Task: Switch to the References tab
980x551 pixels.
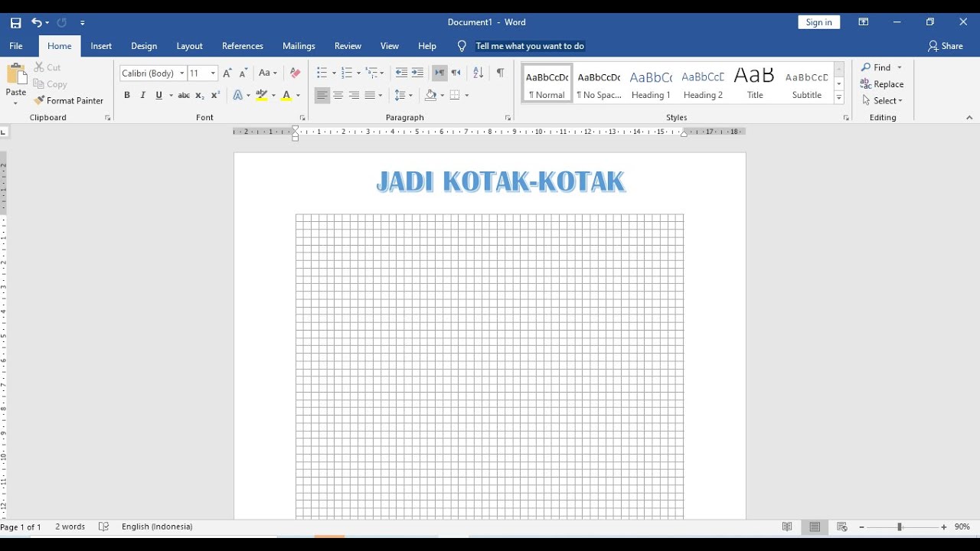Action: [x=243, y=46]
